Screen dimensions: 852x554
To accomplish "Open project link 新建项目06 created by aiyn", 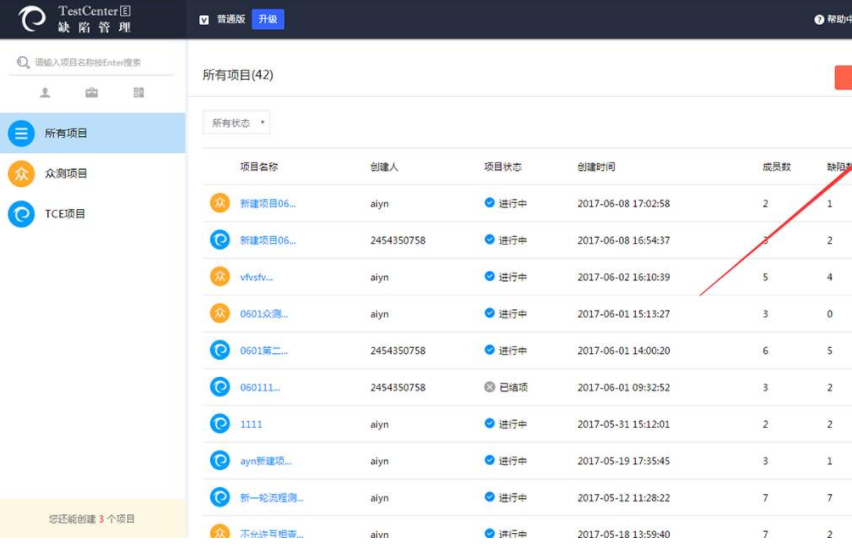I will tap(268, 204).
